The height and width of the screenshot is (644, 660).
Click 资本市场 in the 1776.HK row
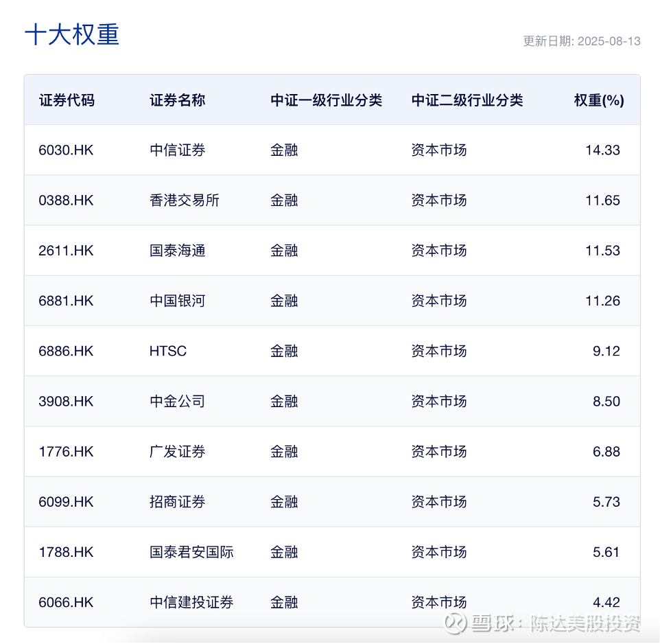point(439,452)
